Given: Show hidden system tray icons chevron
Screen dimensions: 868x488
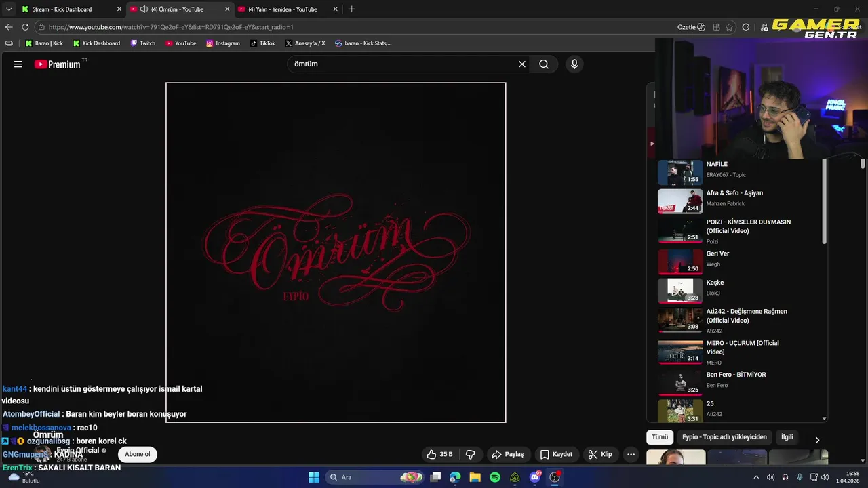Looking at the screenshot, I should pyautogui.click(x=756, y=477).
